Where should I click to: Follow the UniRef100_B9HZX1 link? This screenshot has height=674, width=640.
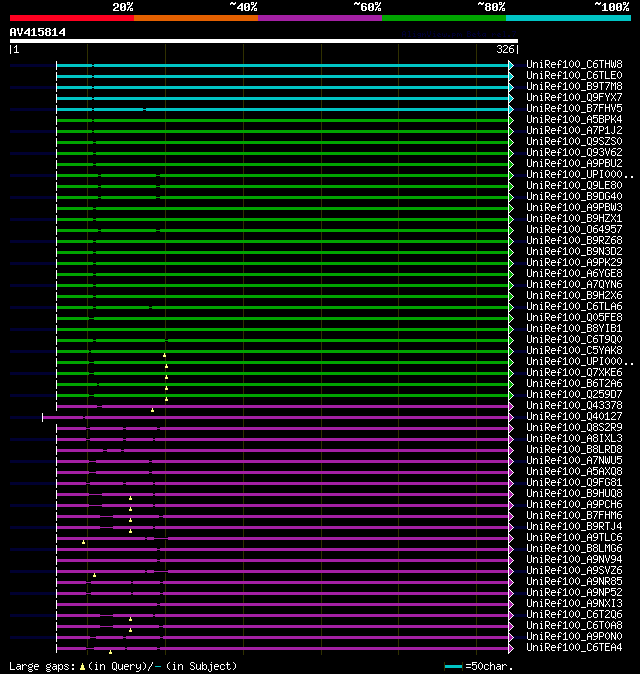coord(574,218)
